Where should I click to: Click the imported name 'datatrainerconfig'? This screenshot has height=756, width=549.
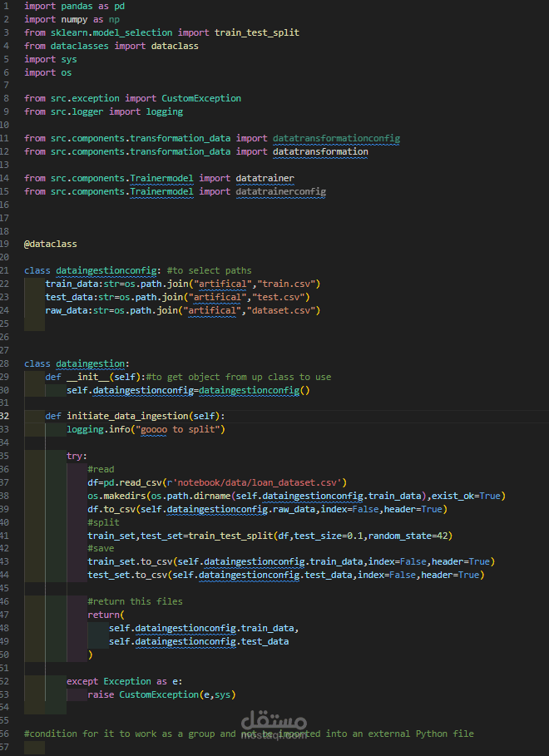point(281,191)
